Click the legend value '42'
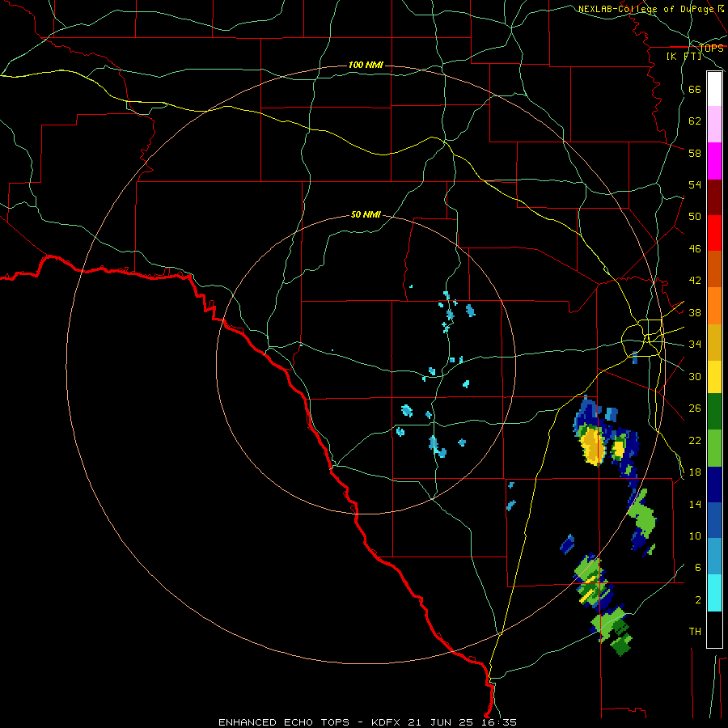Viewport: 728px width, 728px height. click(x=695, y=281)
